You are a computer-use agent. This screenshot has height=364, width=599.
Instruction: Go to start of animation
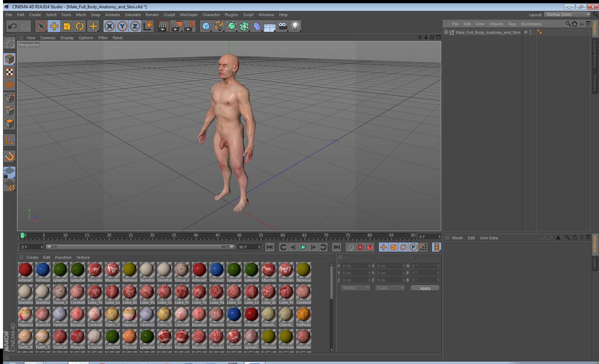(x=270, y=247)
